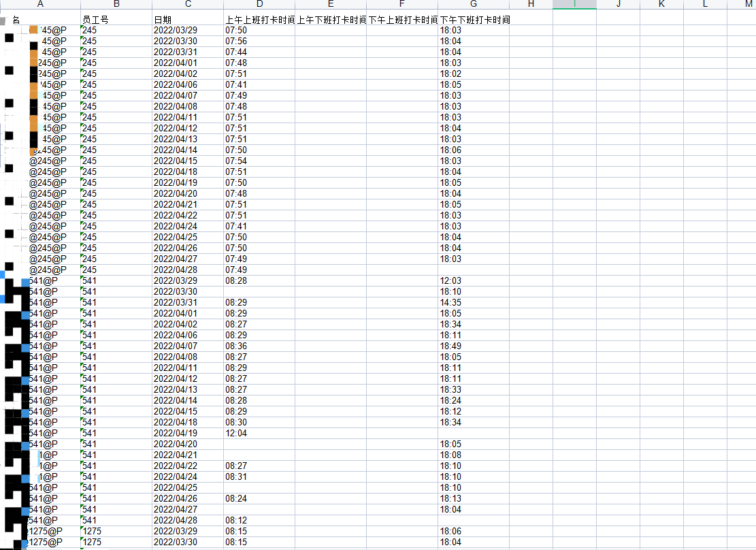Select column H header
The height and width of the screenshot is (550, 756).
pyautogui.click(x=531, y=4)
